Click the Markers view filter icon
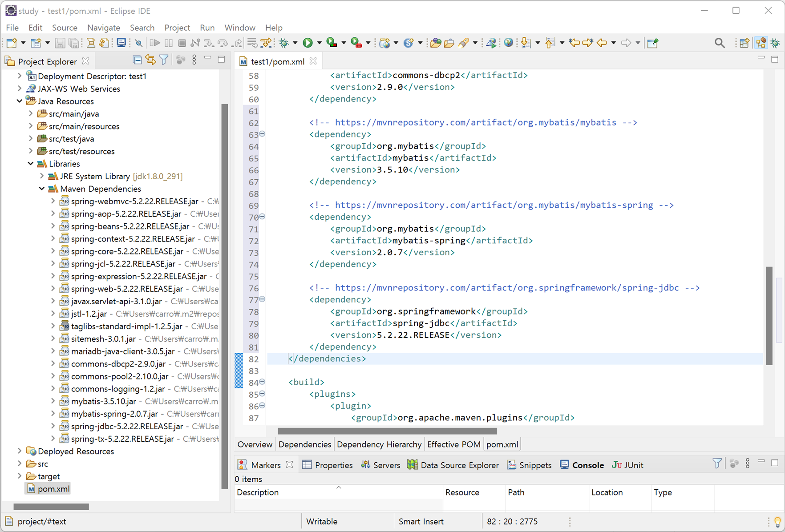The height and width of the screenshot is (532, 785). [x=717, y=463]
